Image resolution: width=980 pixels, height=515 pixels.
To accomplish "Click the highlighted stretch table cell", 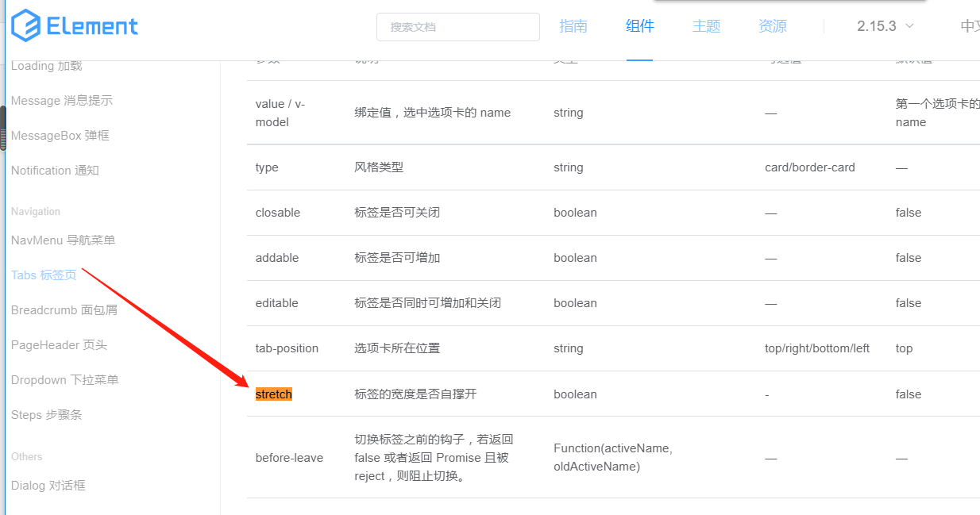I will pyautogui.click(x=273, y=394).
